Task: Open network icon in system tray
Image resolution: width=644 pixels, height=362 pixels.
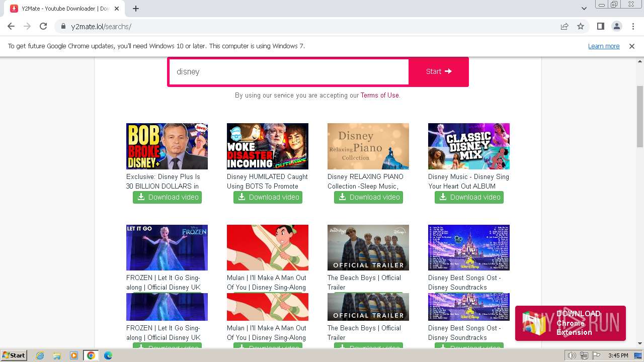Action: pos(584,355)
